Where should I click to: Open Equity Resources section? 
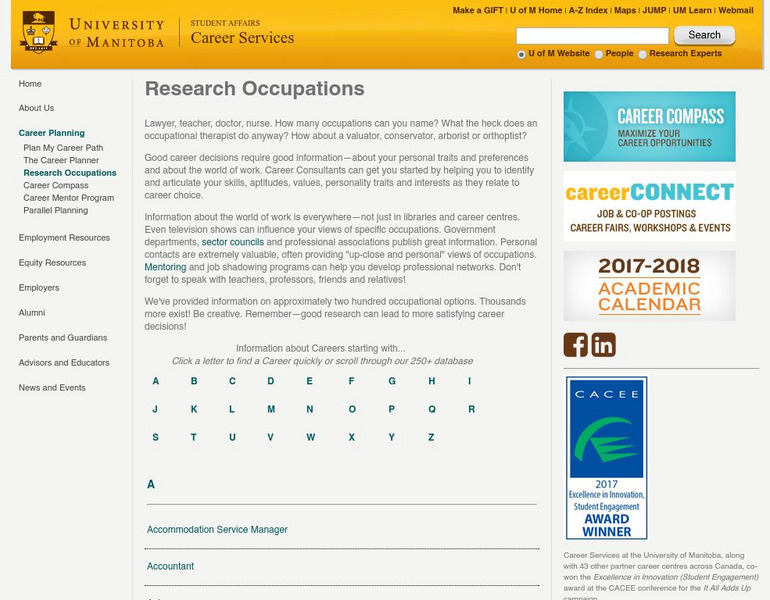click(52, 263)
